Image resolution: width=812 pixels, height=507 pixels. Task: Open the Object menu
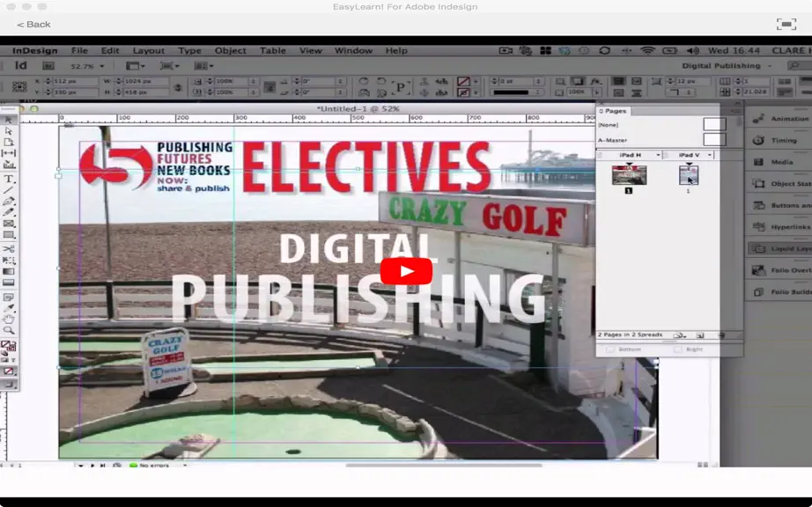[231, 51]
